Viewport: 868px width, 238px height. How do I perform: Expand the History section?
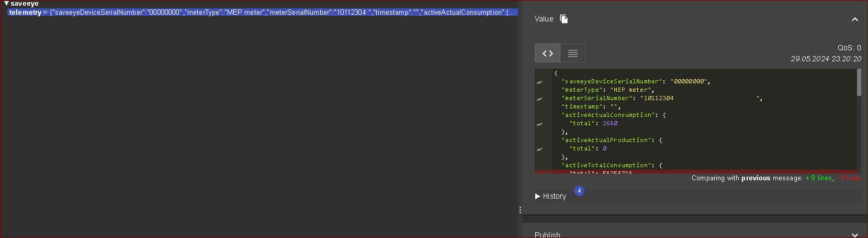pos(550,196)
